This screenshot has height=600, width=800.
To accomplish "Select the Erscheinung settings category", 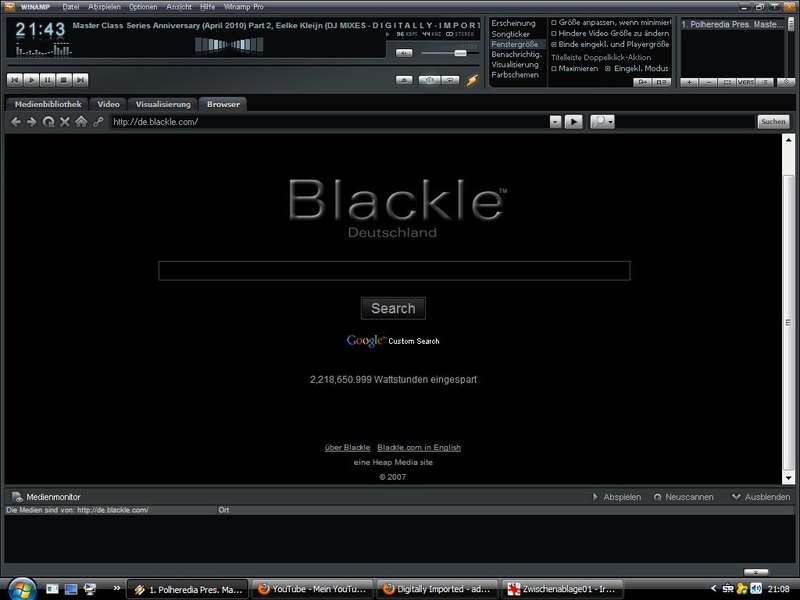I will pos(514,23).
